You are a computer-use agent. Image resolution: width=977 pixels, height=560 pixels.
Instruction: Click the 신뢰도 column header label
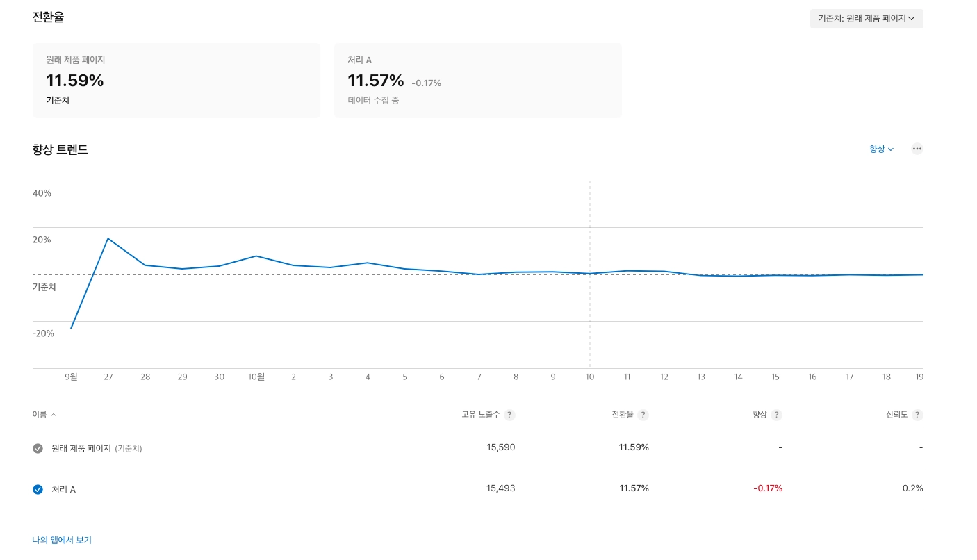896,415
